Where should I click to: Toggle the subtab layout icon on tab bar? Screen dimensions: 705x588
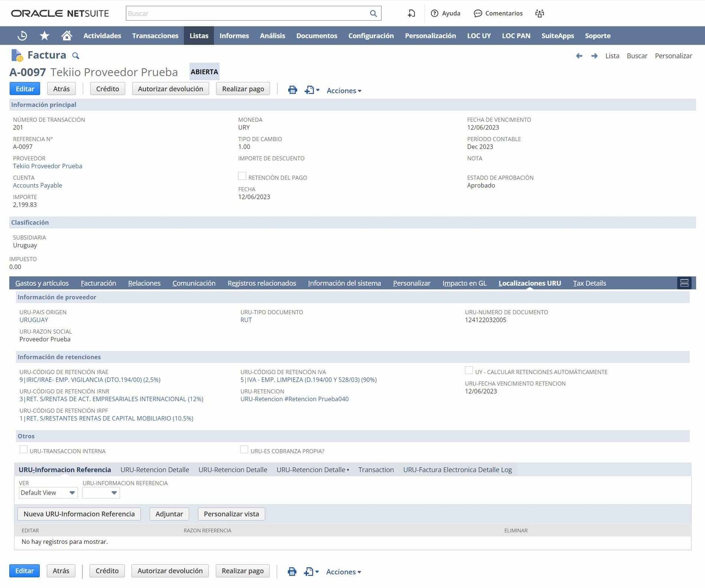click(684, 283)
